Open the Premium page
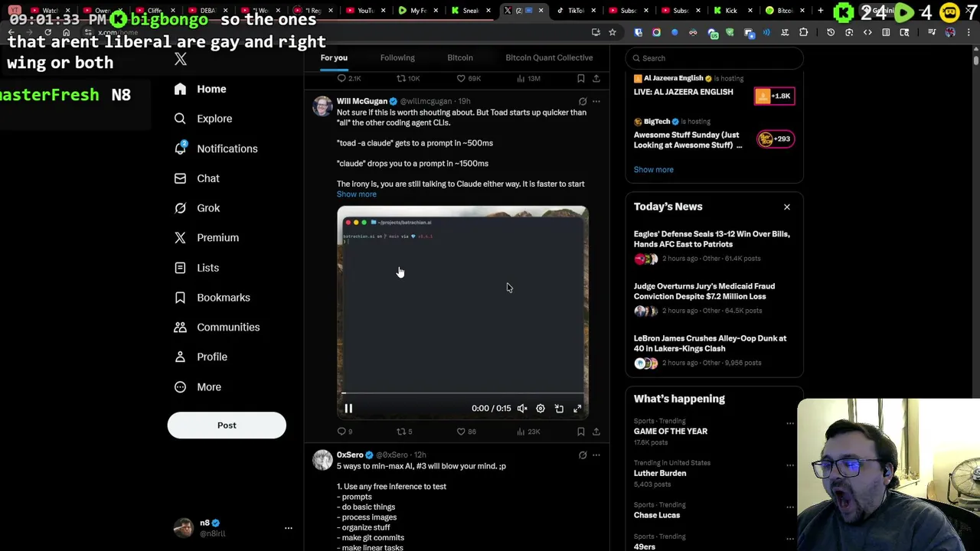The height and width of the screenshot is (551, 980). pyautogui.click(x=207, y=238)
